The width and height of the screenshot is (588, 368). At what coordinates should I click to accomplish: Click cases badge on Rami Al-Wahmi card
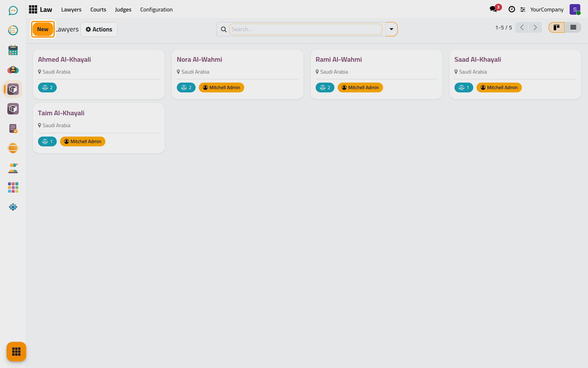coord(325,88)
